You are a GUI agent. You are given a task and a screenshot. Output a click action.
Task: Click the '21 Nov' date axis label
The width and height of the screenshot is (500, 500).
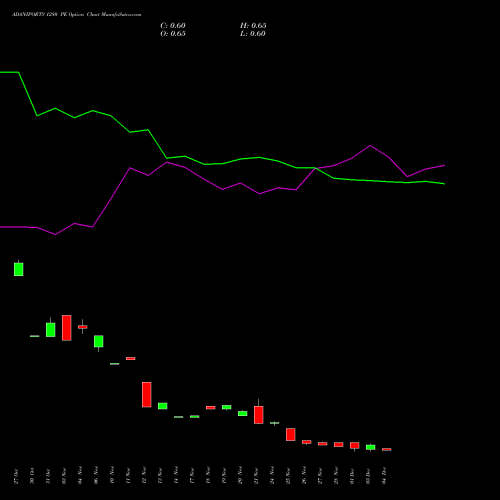click(256, 476)
